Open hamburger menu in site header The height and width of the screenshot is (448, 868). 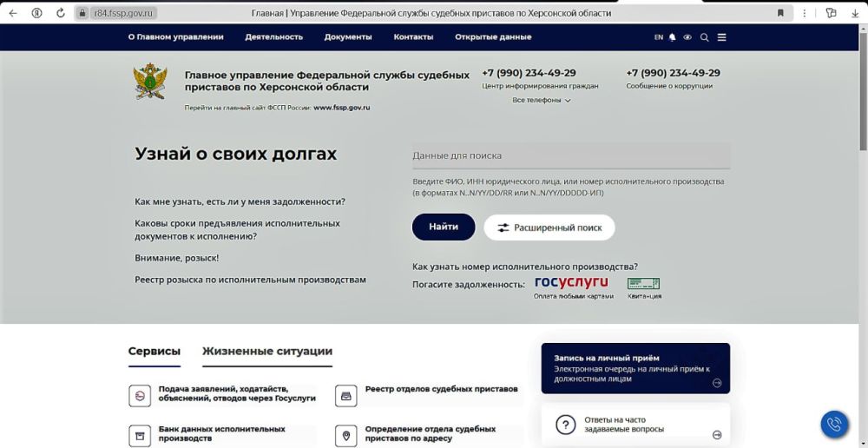pyautogui.click(x=722, y=37)
